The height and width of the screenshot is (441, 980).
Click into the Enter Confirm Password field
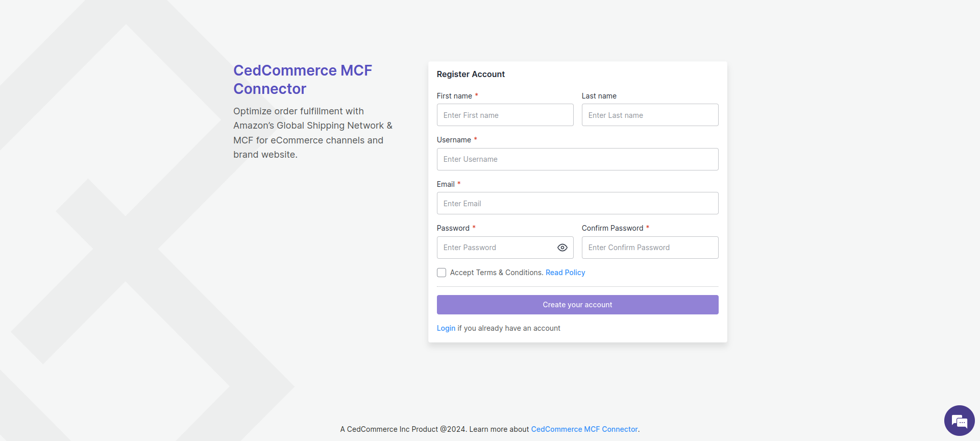click(650, 248)
